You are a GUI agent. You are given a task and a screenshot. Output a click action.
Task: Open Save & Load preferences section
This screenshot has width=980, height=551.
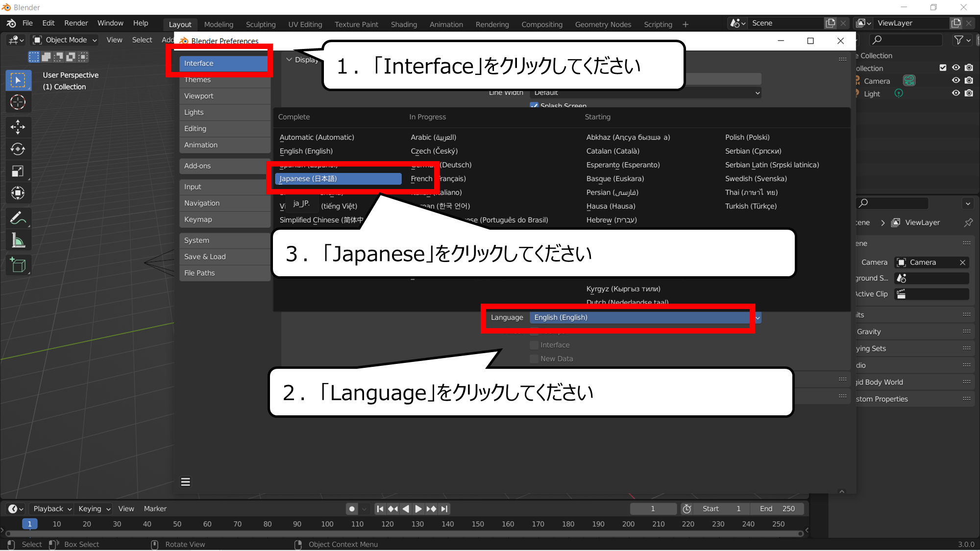[x=225, y=257]
